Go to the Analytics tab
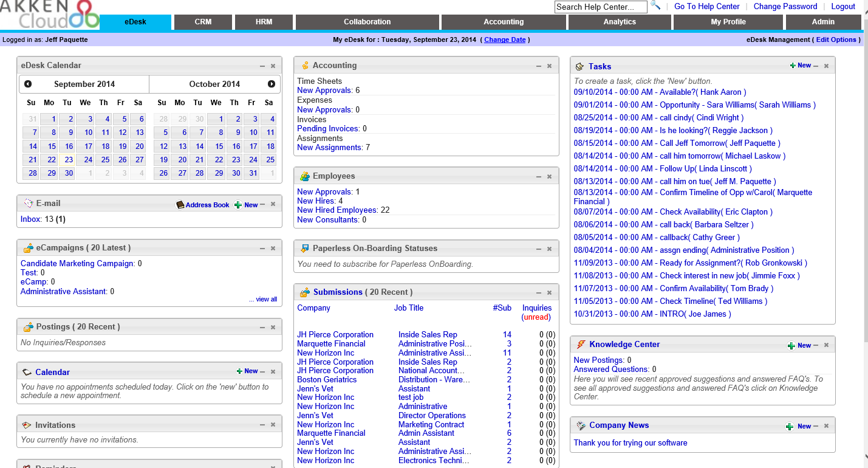This screenshot has width=868, height=468. point(620,22)
